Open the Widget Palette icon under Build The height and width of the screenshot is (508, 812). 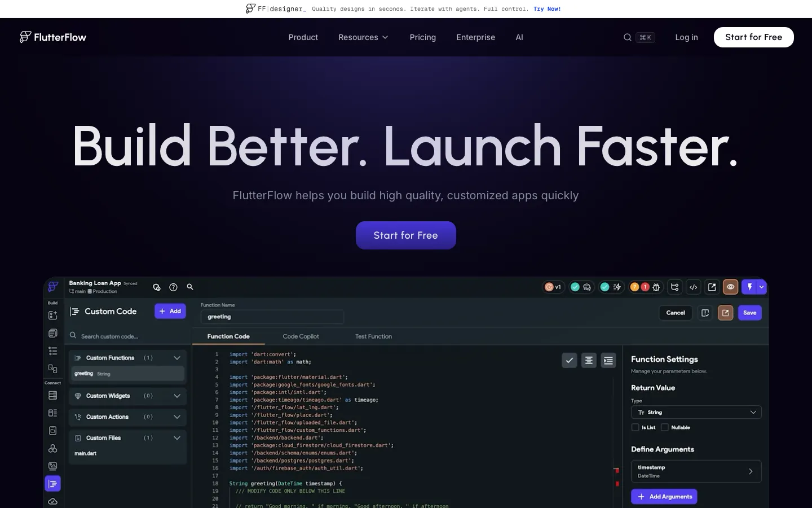click(x=53, y=316)
